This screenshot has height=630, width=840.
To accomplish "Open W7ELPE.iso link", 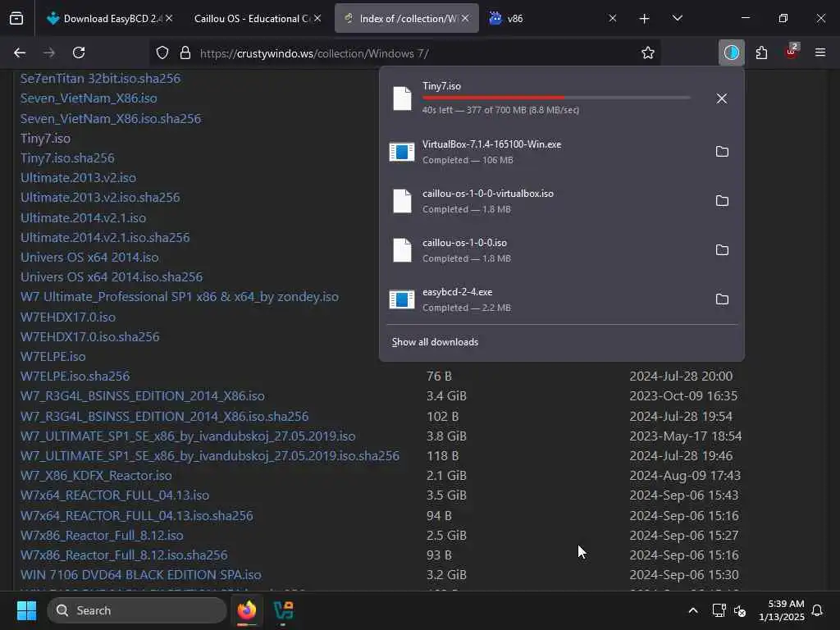I will pos(53,356).
